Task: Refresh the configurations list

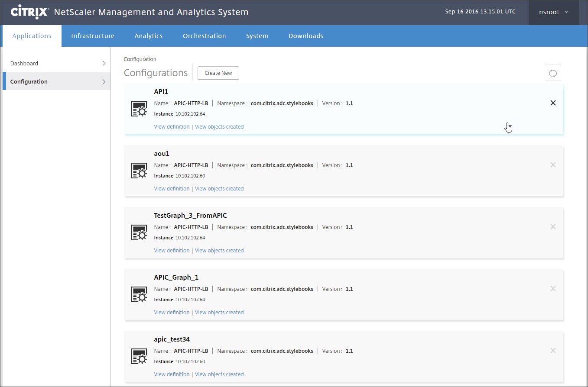Action: click(x=552, y=73)
